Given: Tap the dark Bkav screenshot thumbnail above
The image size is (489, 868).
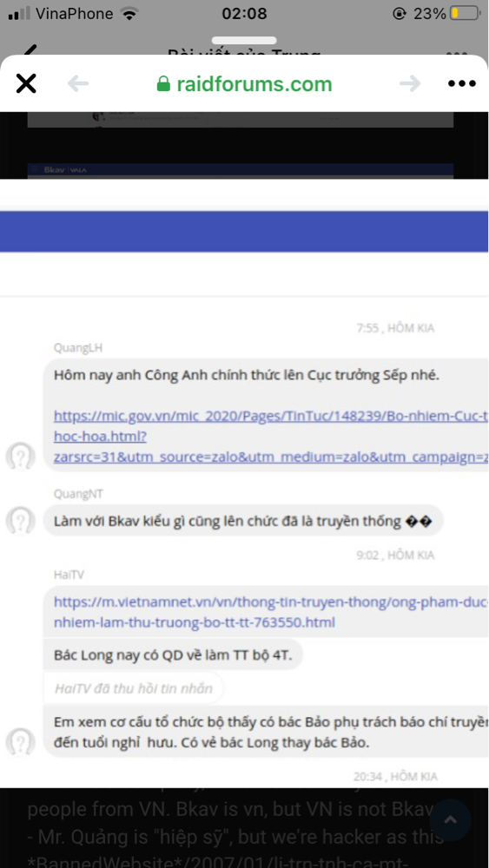Looking at the screenshot, I should [241, 145].
